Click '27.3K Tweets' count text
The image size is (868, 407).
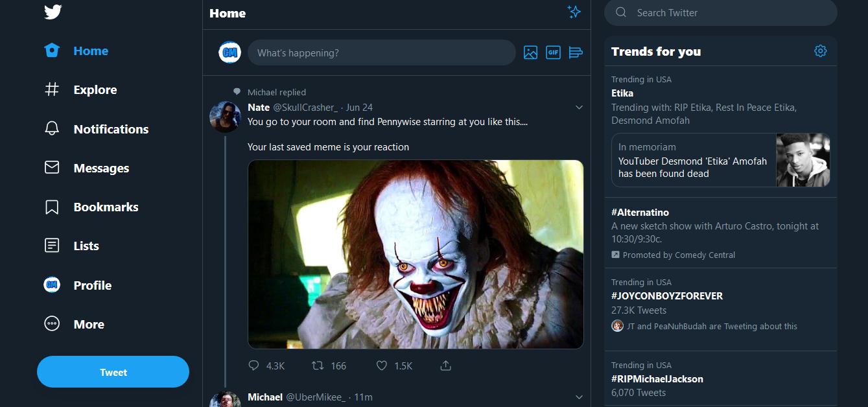[639, 310]
